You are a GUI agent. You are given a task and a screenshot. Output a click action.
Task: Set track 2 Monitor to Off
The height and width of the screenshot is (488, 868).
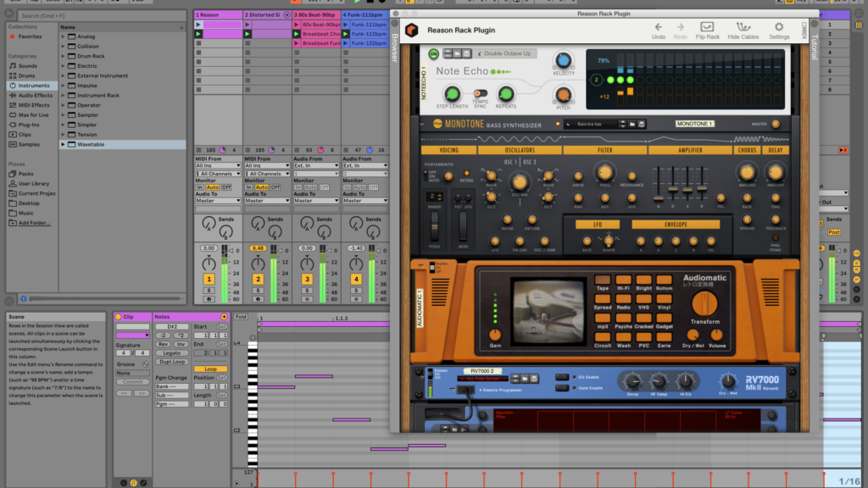click(x=275, y=187)
